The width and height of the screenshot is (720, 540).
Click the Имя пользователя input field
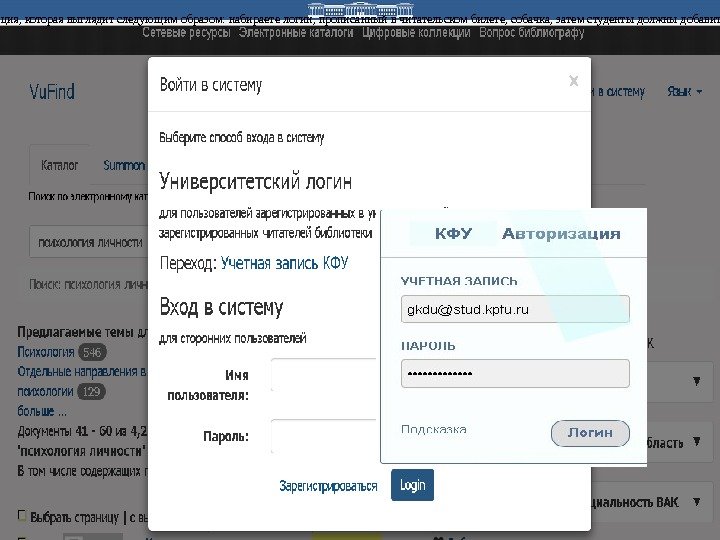pyautogui.click(x=324, y=375)
